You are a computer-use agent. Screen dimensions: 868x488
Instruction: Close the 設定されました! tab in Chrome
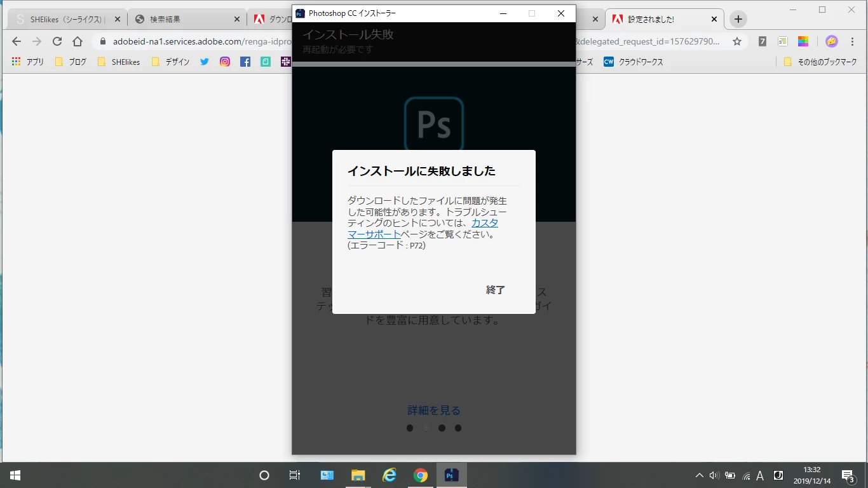point(714,20)
